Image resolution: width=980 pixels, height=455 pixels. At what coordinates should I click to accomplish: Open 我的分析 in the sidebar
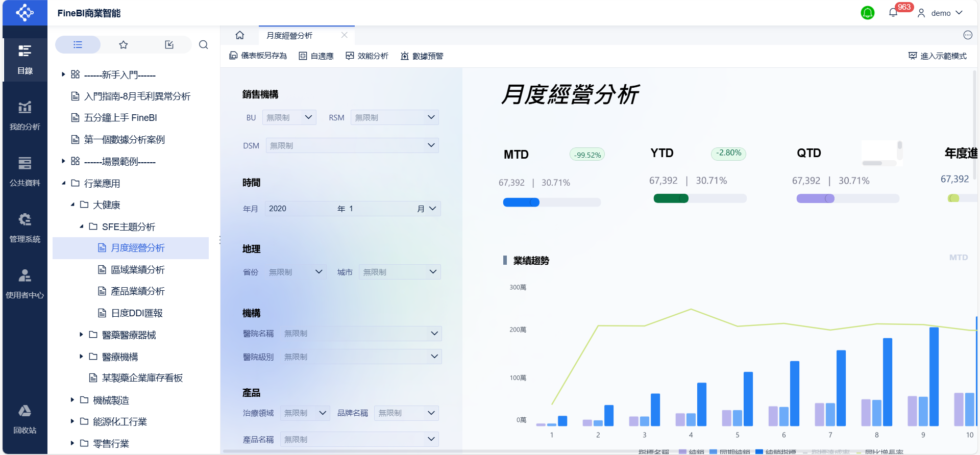[24, 116]
